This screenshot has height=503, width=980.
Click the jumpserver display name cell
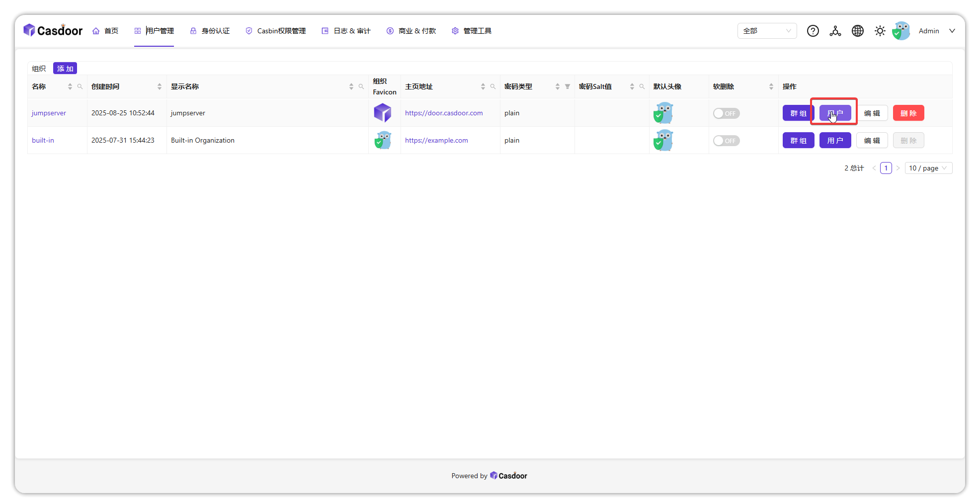[x=188, y=113]
